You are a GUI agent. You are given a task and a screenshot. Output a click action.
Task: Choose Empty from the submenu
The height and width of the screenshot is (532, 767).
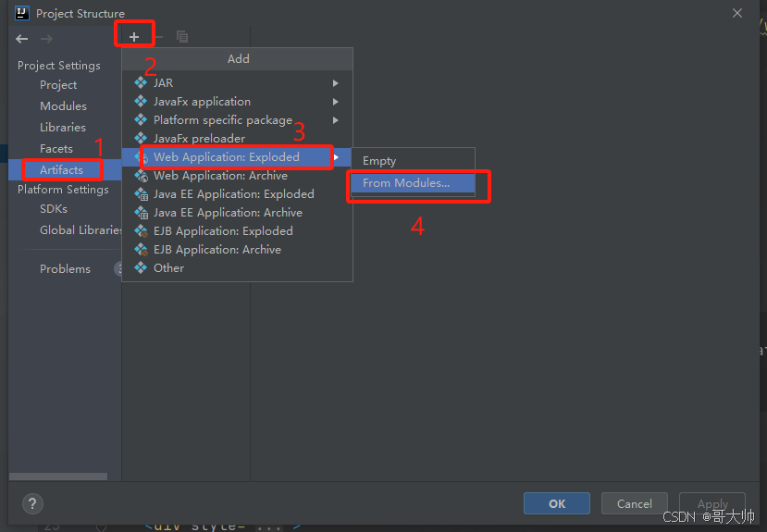(x=413, y=161)
